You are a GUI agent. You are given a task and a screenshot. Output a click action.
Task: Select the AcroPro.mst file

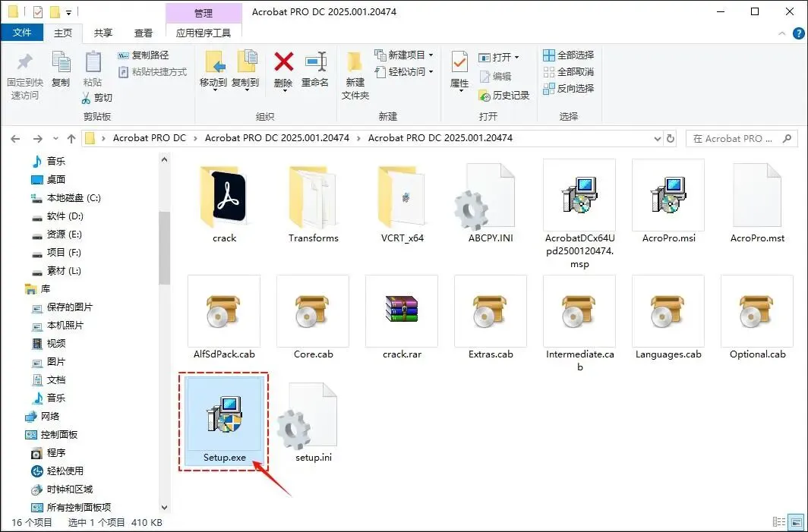[757, 203]
